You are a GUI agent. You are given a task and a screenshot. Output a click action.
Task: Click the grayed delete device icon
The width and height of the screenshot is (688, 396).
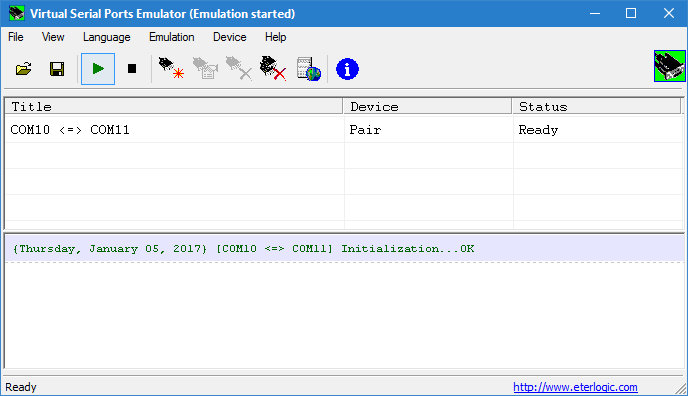click(239, 68)
